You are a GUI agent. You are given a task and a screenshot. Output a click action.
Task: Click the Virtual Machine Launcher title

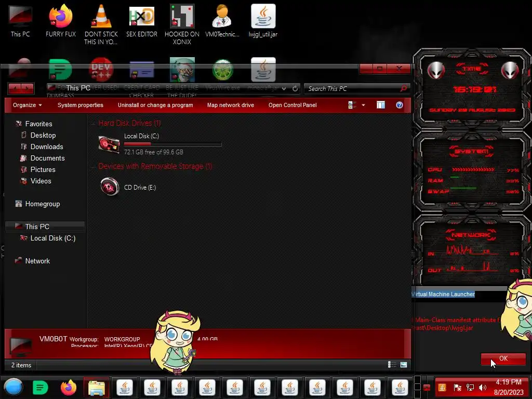point(443,294)
